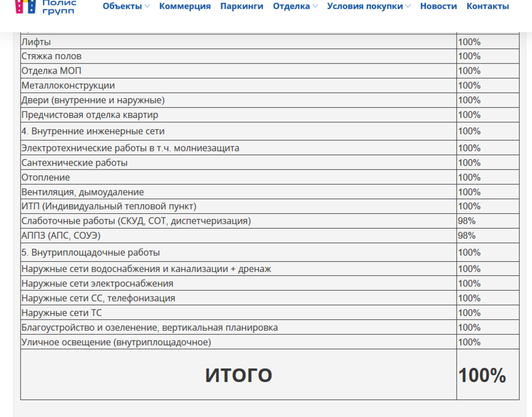Click the bold 100% total value
Image resolution: width=532 pixels, height=417 pixels.
482,375
